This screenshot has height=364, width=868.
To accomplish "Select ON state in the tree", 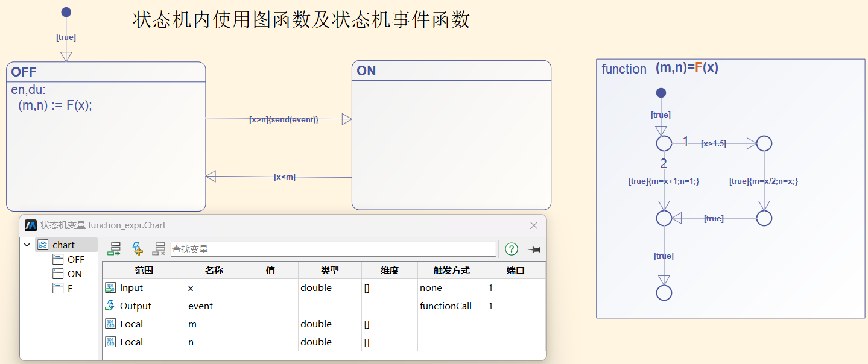I will (x=75, y=274).
